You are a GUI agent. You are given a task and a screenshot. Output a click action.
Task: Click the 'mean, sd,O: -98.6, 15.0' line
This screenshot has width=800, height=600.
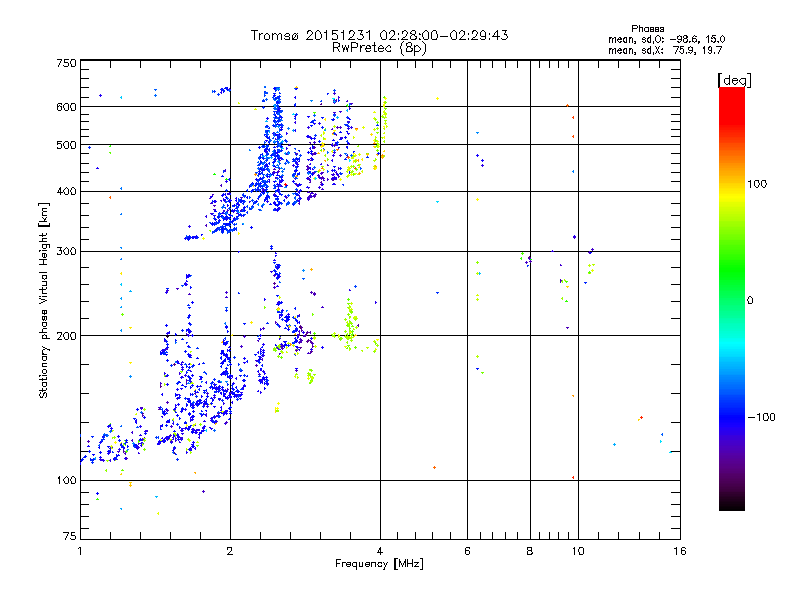pos(666,39)
